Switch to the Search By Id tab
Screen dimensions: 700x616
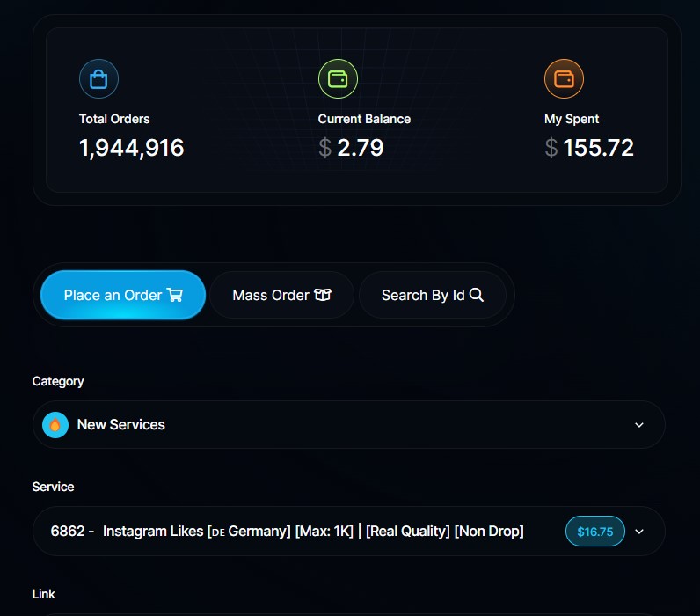[433, 295]
